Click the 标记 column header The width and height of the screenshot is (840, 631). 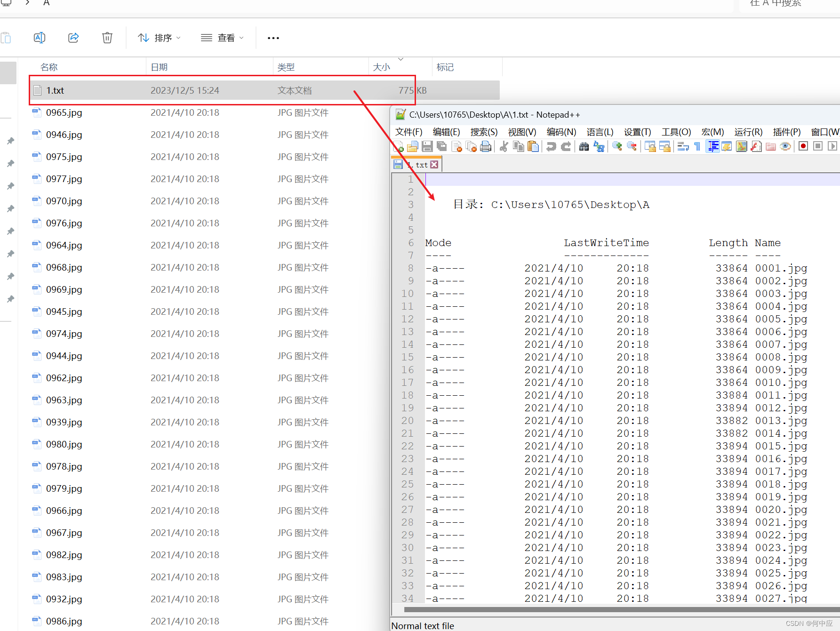click(445, 67)
